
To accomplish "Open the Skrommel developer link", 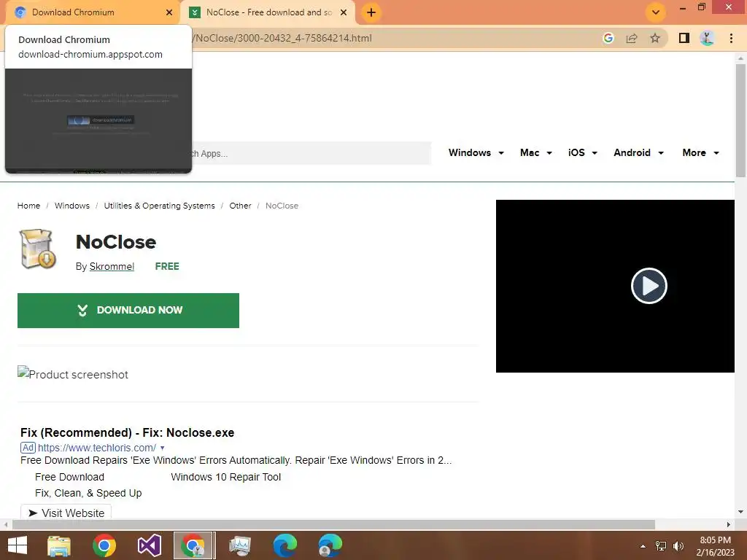I will [112, 266].
